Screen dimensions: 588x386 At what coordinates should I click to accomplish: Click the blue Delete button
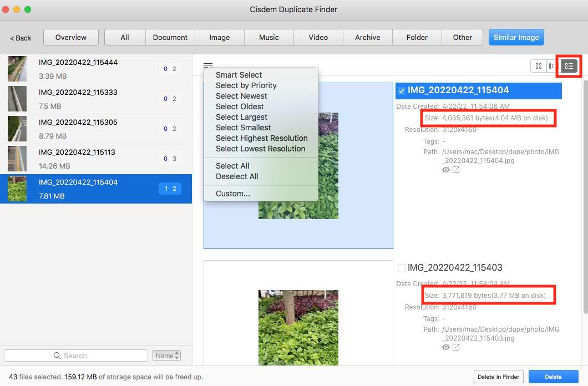[x=554, y=376]
